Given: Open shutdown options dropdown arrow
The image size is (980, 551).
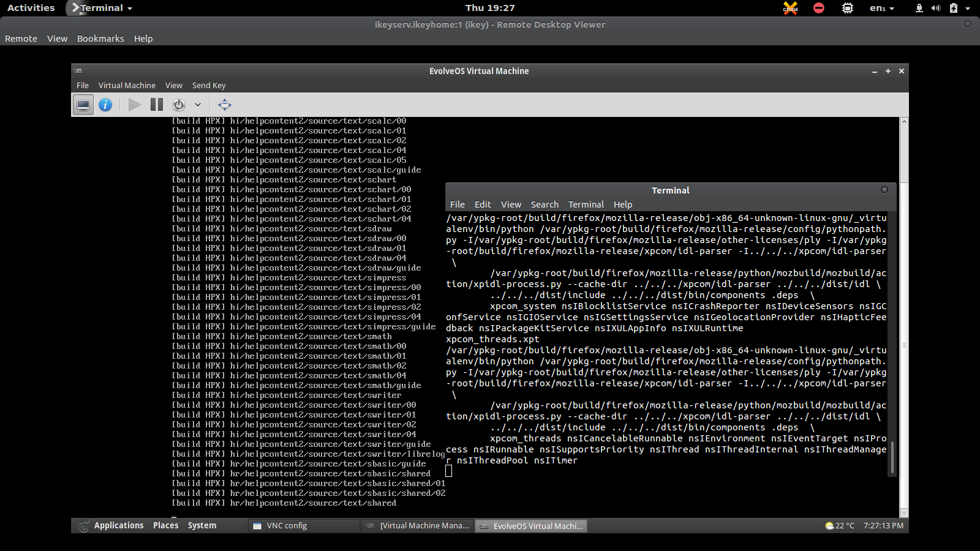Looking at the screenshot, I should point(198,105).
